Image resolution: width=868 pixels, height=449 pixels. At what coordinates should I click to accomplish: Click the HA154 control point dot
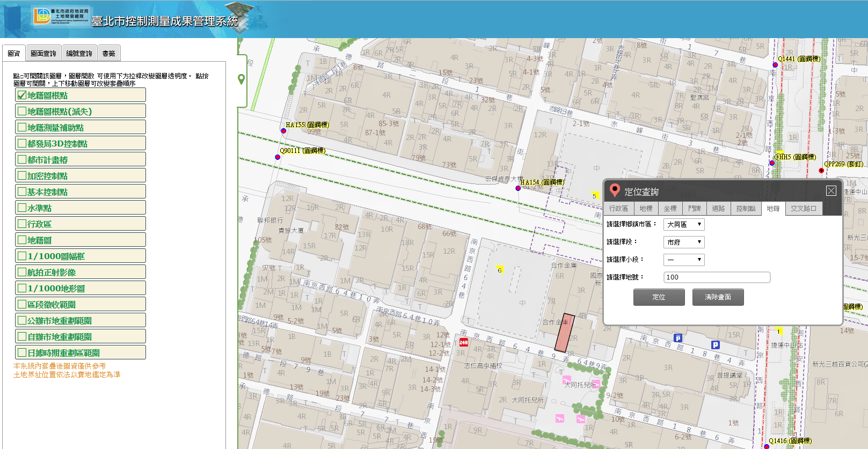pos(518,188)
